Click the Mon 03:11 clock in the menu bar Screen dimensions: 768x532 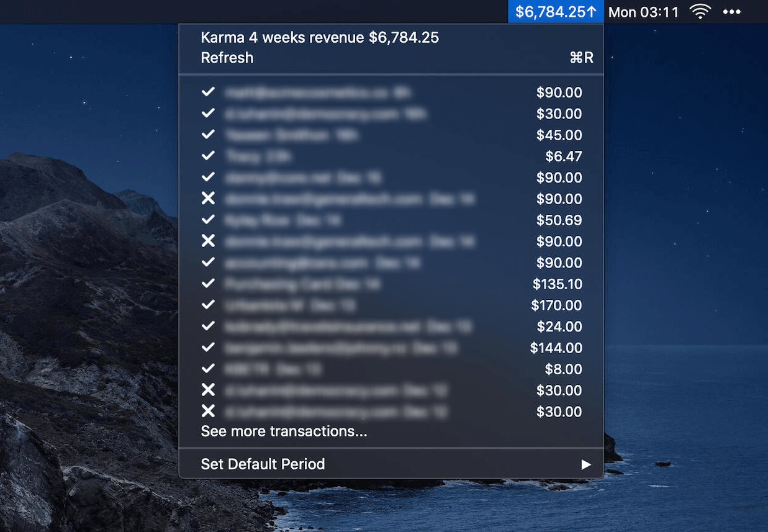643,12
